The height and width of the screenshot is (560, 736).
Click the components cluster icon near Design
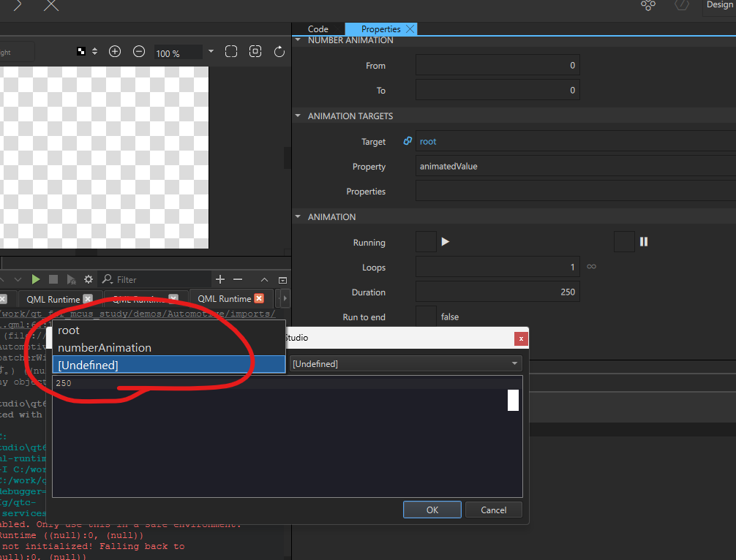(x=648, y=5)
